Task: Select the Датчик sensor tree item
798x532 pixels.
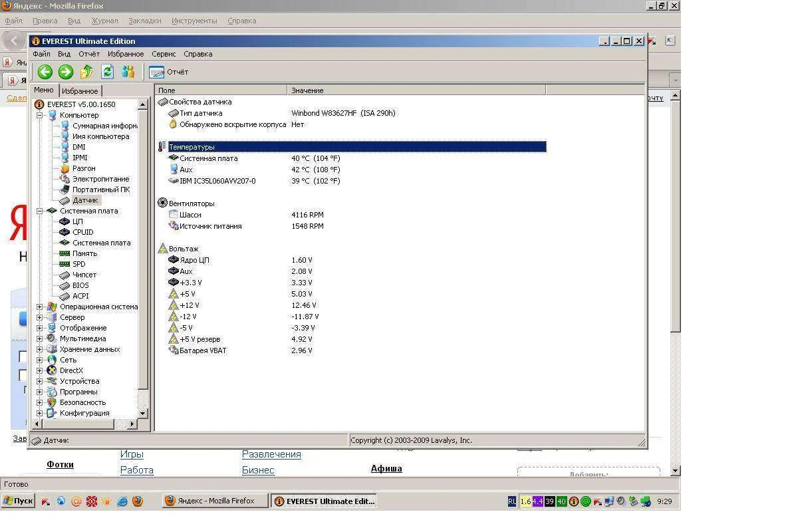Action: tap(85, 200)
